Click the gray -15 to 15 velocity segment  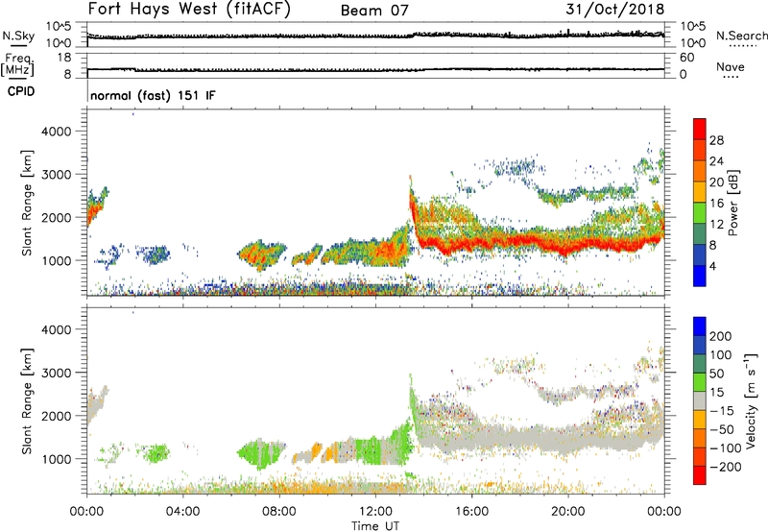(700, 400)
